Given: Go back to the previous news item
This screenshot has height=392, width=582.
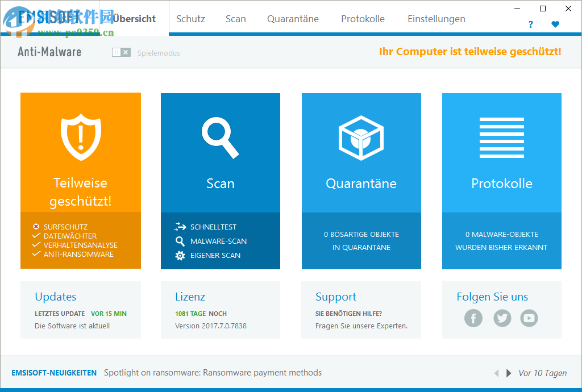Looking at the screenshot, I should 496,373.
